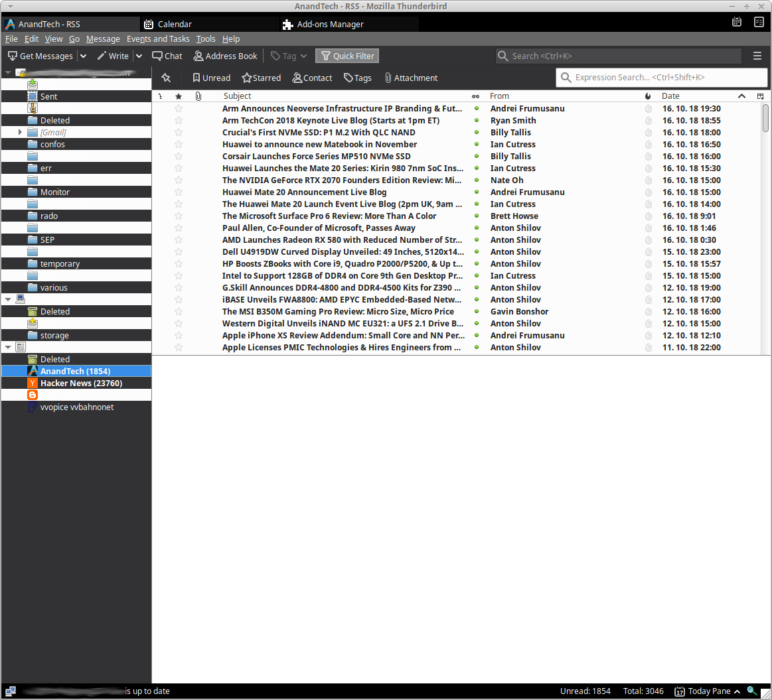Open the Get Messages dropdown arrow
The width and height of the screenshot is (772, 700).
(83, 56)
